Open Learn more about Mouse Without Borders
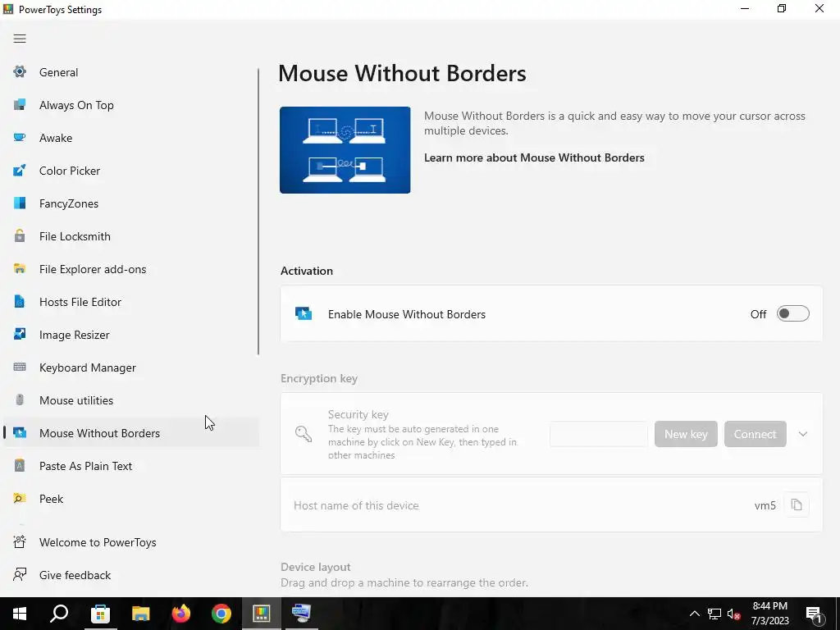Screen dimensions: 840x630 click(534, 157)
